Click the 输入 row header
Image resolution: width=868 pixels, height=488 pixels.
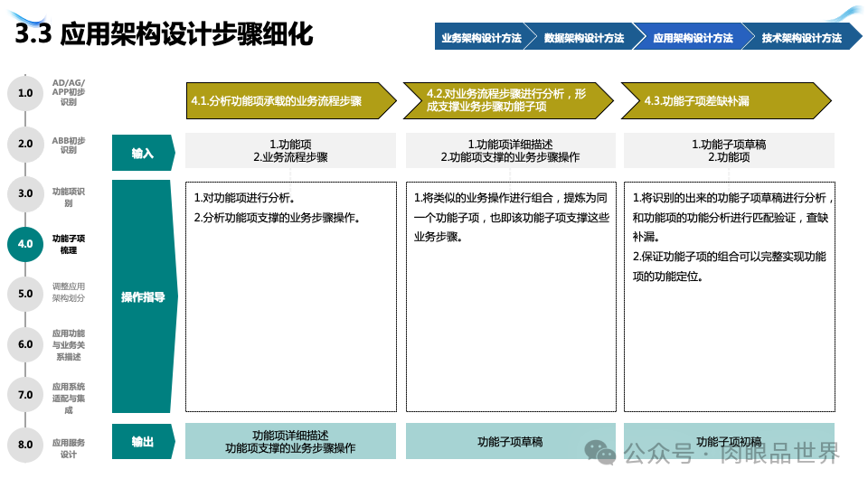(144, 153)
